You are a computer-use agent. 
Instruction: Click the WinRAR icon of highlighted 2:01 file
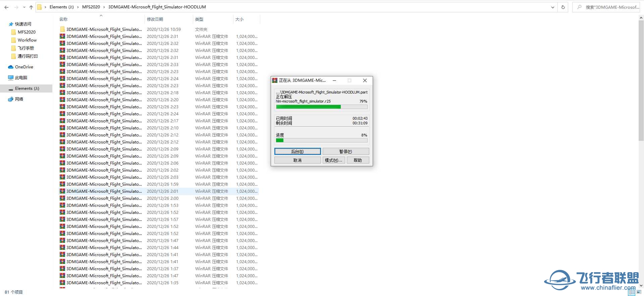click(62, 191)
